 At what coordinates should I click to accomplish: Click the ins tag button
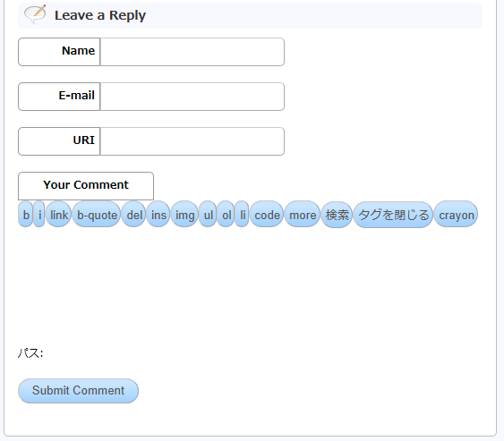[158, 214]
